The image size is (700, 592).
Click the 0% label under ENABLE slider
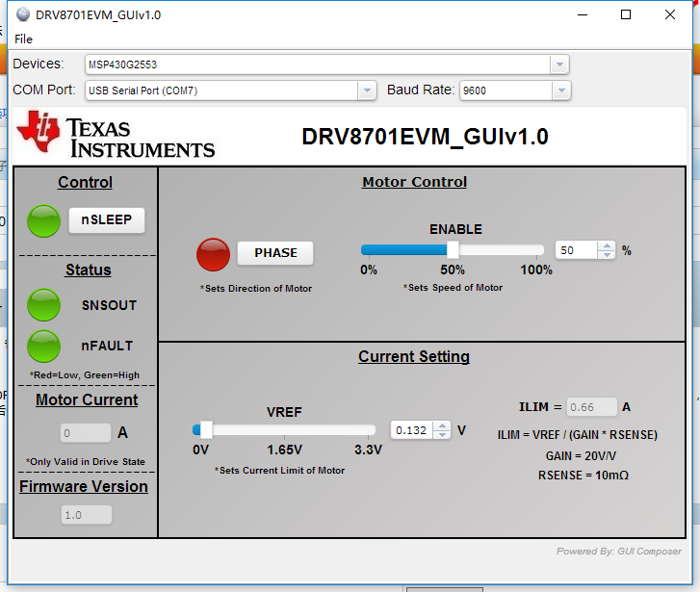(x=369, y=270)
